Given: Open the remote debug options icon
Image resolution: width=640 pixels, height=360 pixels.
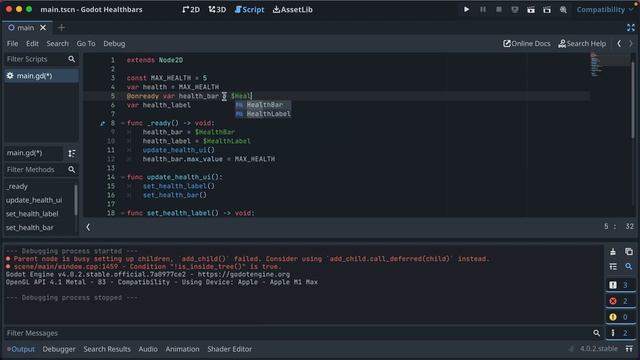Looking at the screenshot, I should pyautogui.click(x=515, y=9).
